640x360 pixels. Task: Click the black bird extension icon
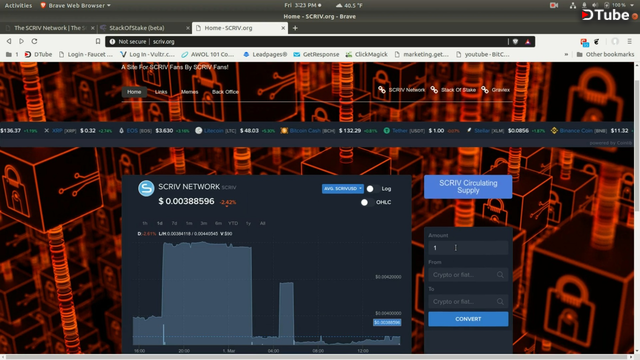click(x=596, y=42)
